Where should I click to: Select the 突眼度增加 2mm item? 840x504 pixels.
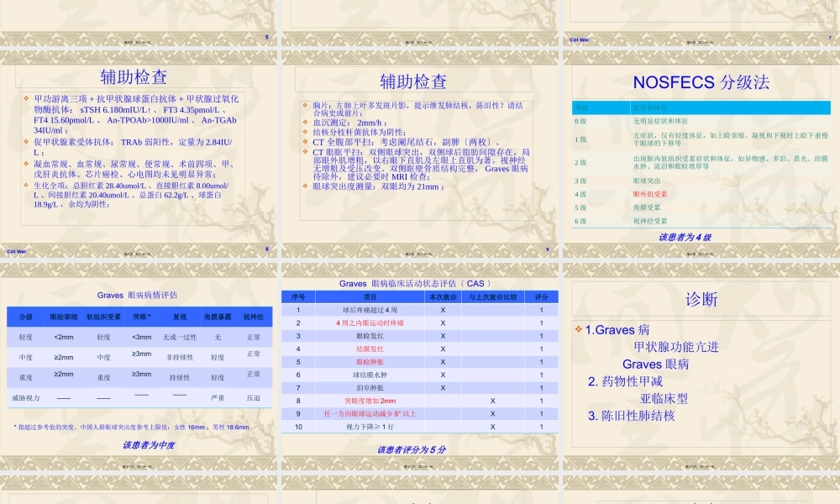click(370, 401)
